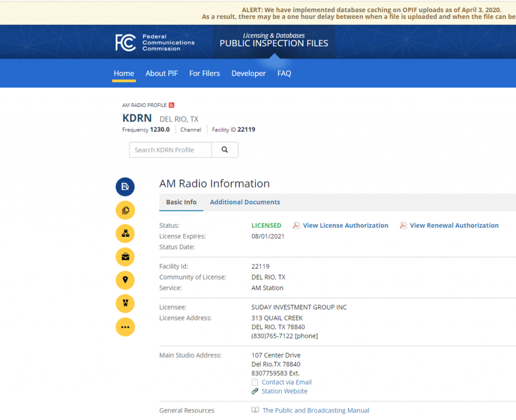The image size is (516, 420).
Task: Click the 107 Center Drive studio address
Action: pyautogui.click(x=276, y=355)
